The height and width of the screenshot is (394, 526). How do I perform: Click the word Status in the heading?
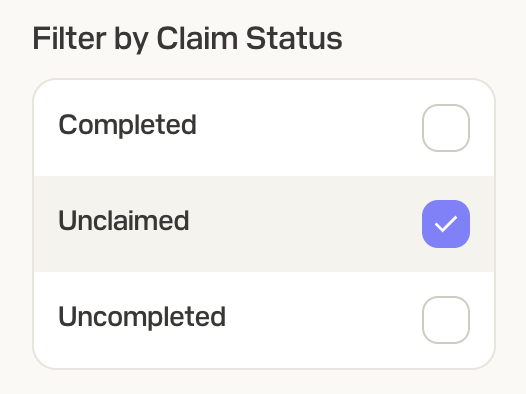[294, 38]
